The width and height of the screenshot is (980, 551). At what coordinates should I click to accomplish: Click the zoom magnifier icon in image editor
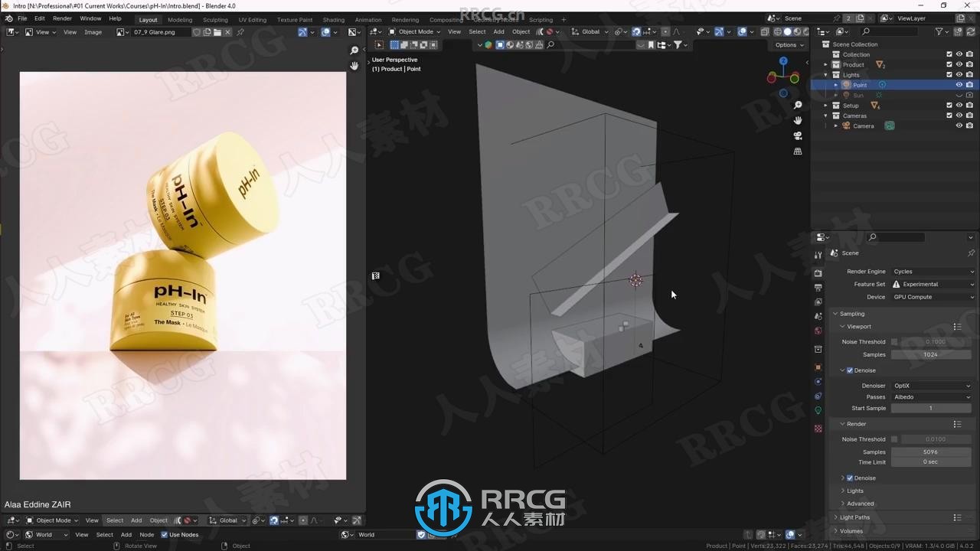[x=354, y=51]
